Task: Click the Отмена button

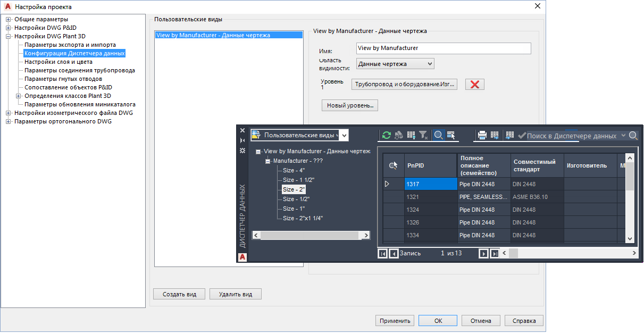Action: click(481, 321)
